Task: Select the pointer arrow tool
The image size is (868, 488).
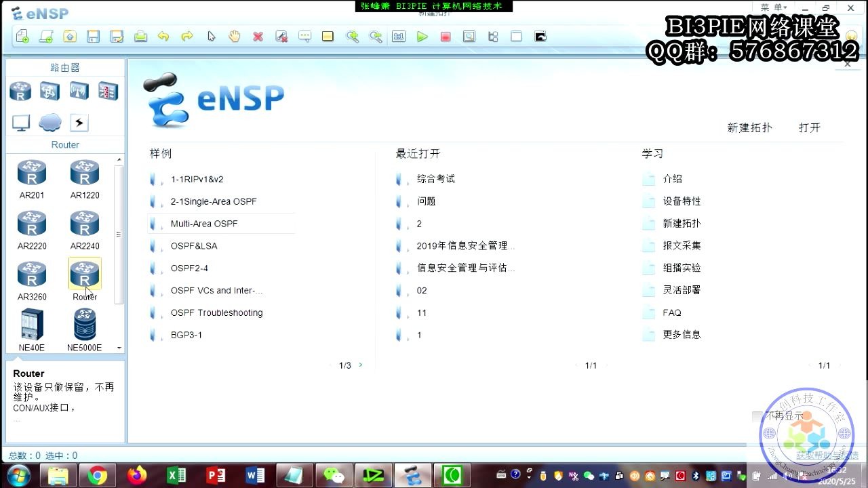Action: (211, 37)
